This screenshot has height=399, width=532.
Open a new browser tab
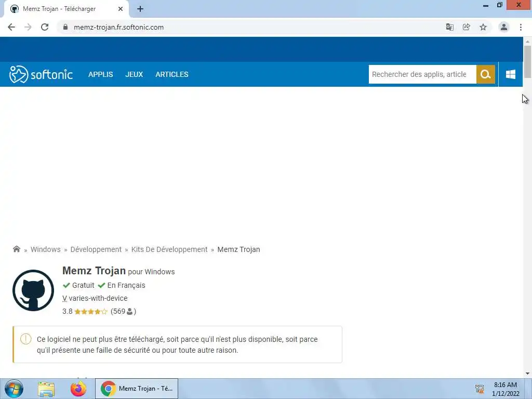tap(140, 9)
